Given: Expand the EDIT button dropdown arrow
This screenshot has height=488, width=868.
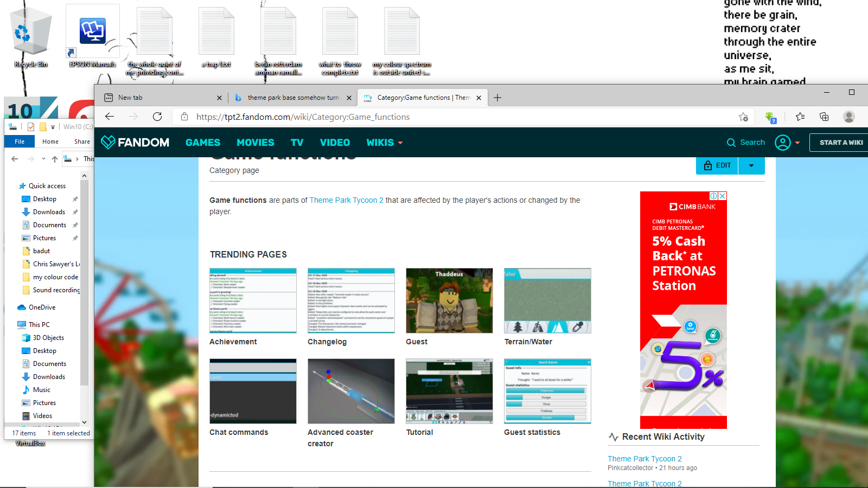Looking at the screenshot, I should point(751,165).
